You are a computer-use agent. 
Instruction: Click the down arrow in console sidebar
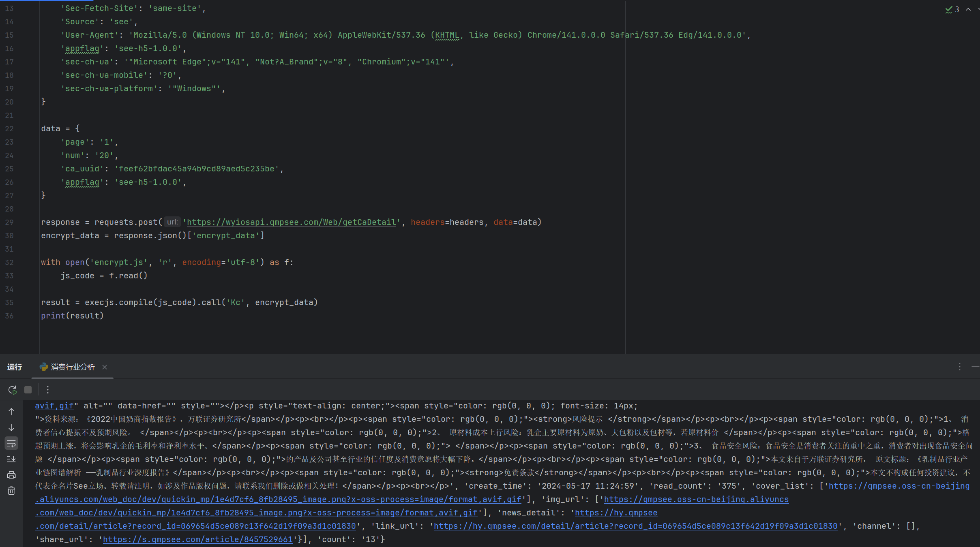pos(11,427)
